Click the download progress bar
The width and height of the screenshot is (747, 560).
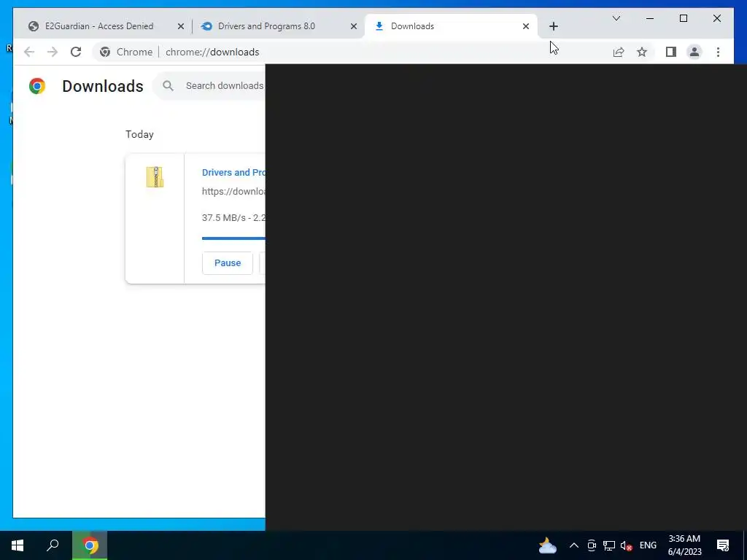[233, 238]
